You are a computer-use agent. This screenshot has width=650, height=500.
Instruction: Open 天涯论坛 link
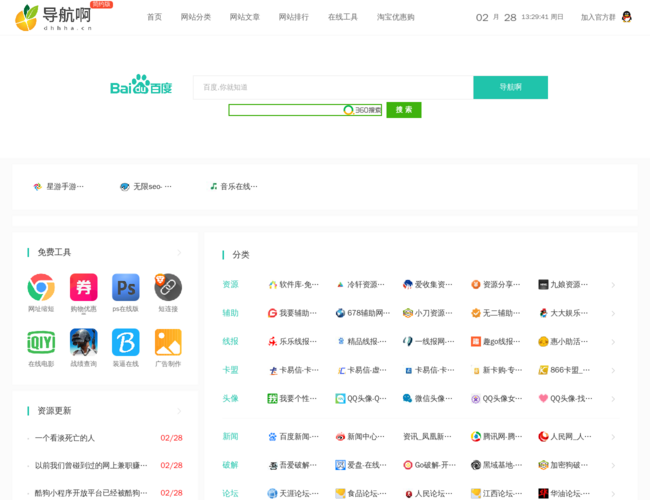[293, 493]
